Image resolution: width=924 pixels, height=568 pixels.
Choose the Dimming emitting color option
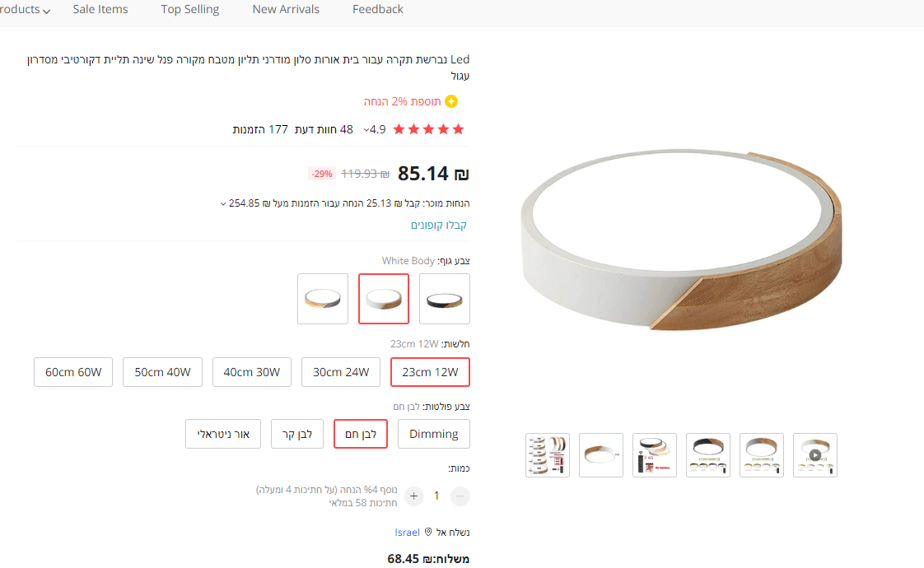point(433,434)
